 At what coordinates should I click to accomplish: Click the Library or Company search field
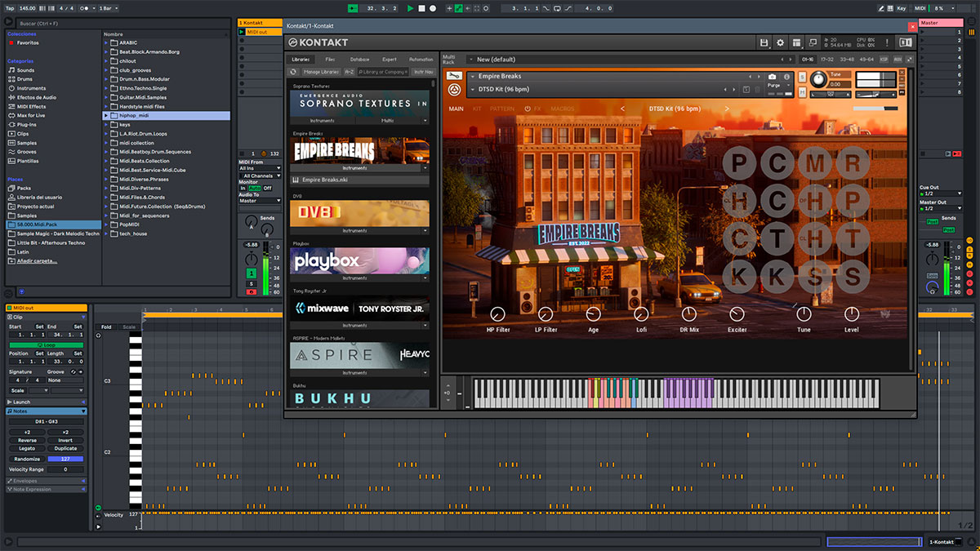[x=383, y=72]
